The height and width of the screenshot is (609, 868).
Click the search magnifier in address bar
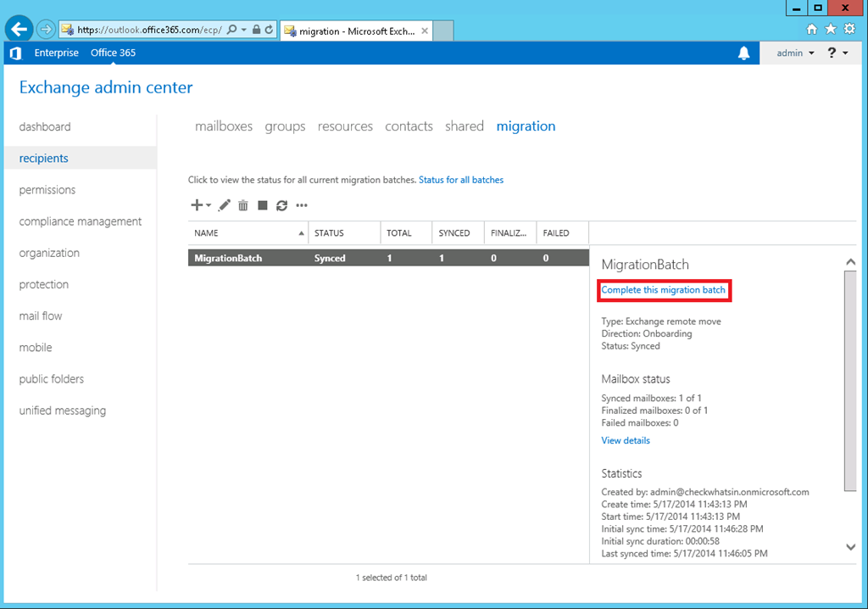(232, 30)
